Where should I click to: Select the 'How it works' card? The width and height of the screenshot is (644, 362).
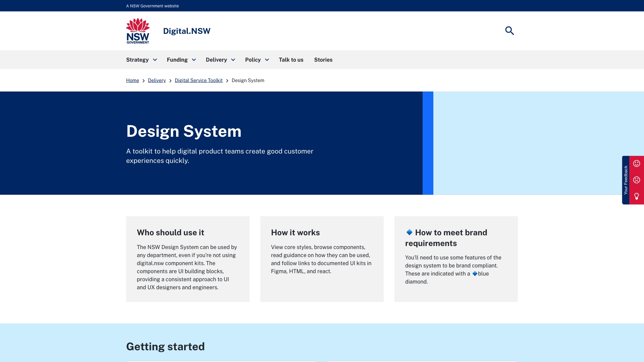tap(322, 259)
